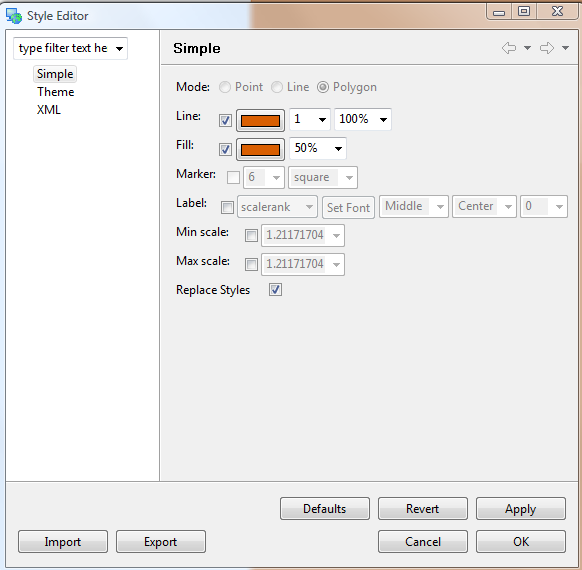
Task: Open the forward history dropdown arrow
Action: pyautogui.click(x=565, y=48)
